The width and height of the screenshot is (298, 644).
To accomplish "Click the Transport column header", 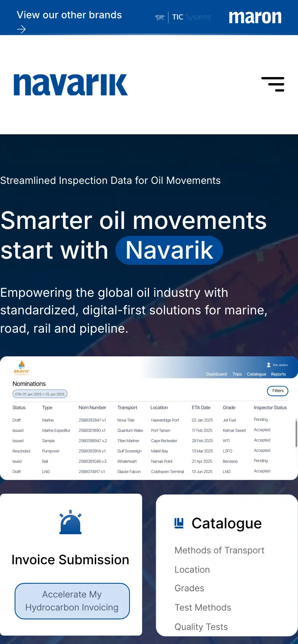I will point(127,407).
